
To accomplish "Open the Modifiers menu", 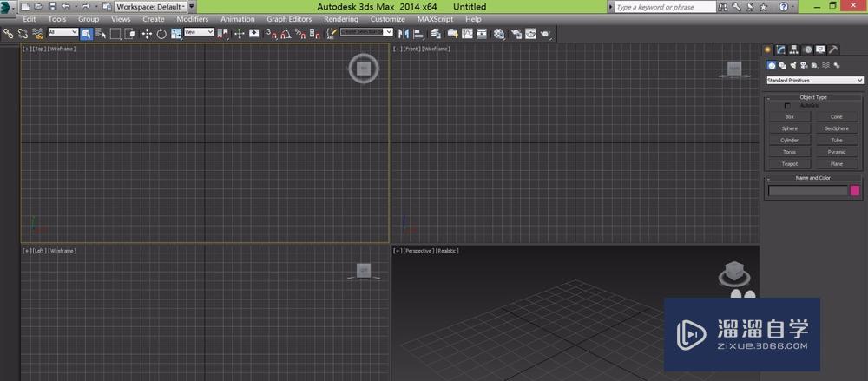I will tap(192, 19).
